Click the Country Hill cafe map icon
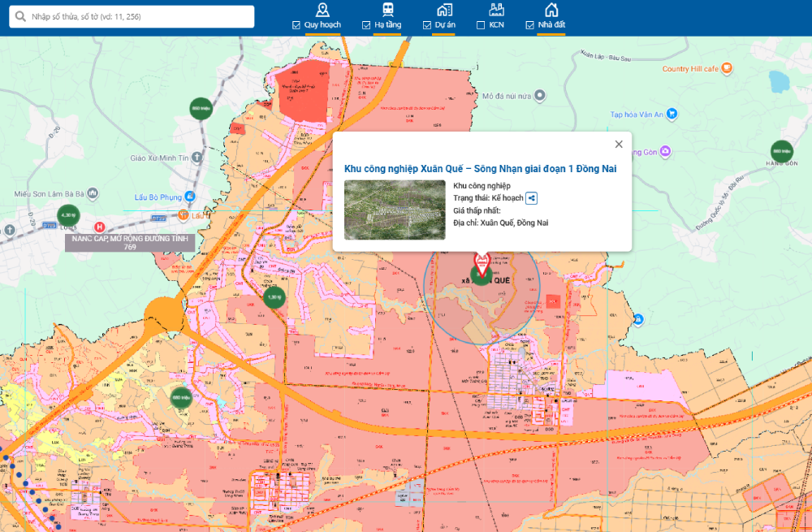Viewport: 812px width, 532px height. [x=728, y=69]
